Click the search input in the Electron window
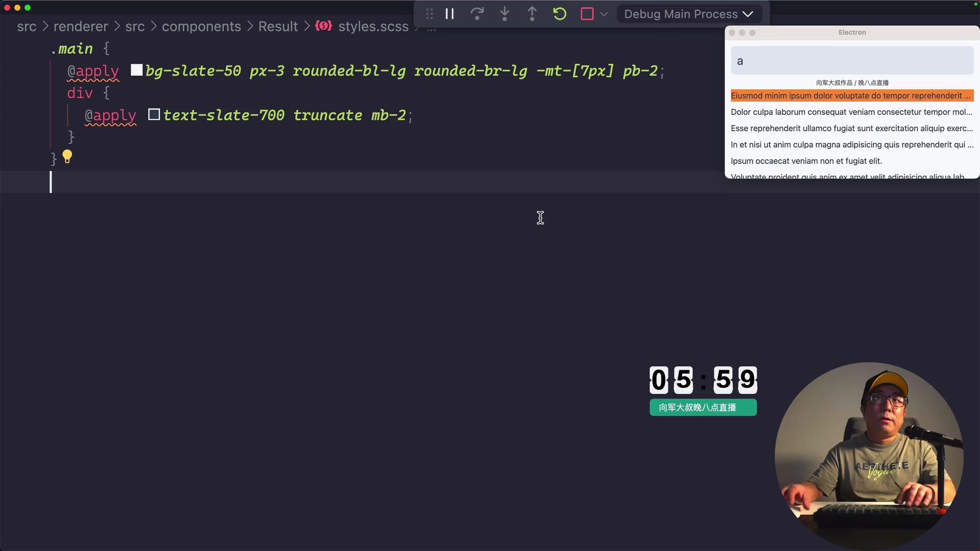 850,60
